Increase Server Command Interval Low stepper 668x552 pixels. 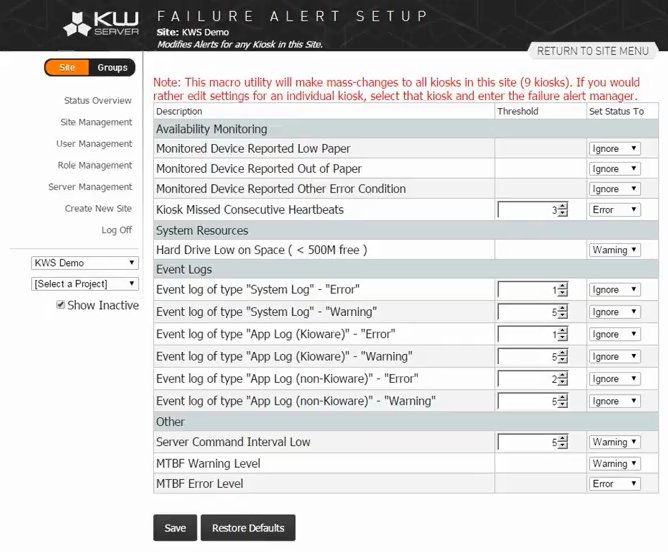pos(563,439)
